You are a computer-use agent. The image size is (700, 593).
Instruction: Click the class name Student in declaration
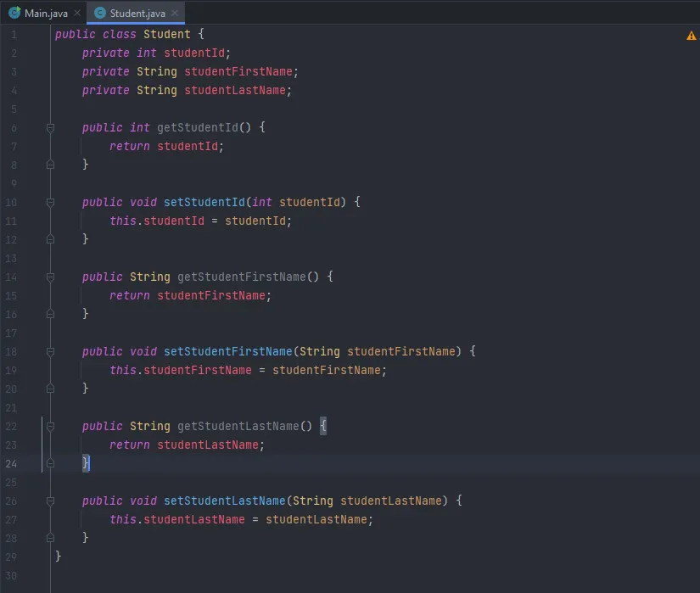[x=167, y=34]
